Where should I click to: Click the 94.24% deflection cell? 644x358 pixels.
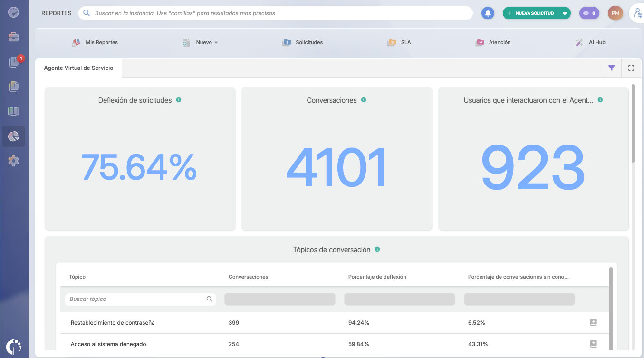[359, 322]
